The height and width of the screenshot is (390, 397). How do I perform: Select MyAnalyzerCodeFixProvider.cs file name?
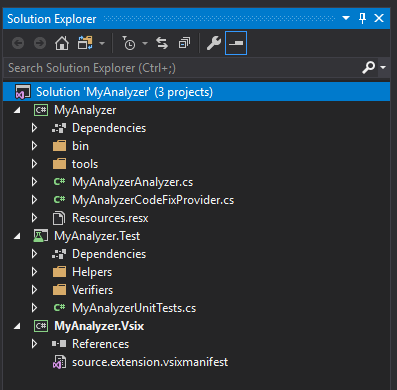point(153,200)
